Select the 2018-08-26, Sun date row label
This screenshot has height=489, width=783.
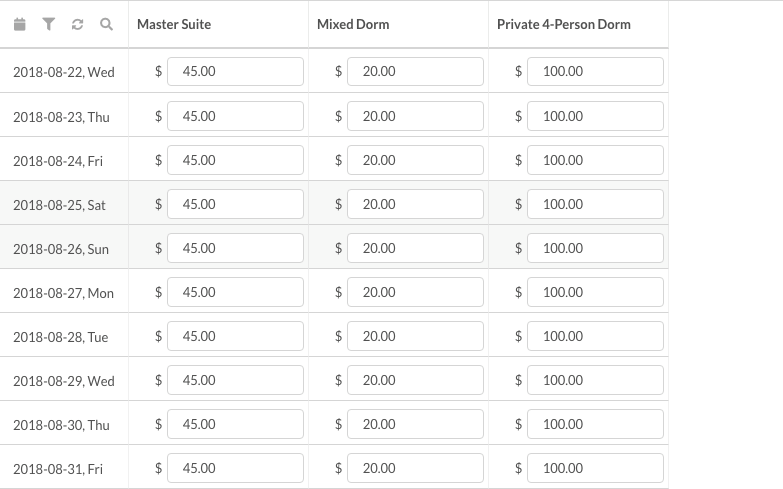(61, 249)
